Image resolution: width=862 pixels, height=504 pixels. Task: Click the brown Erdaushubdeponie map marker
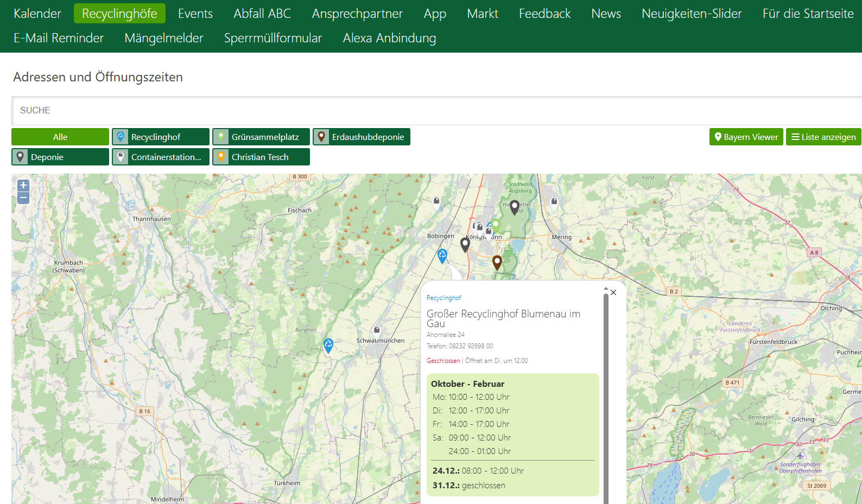[497, 263]
